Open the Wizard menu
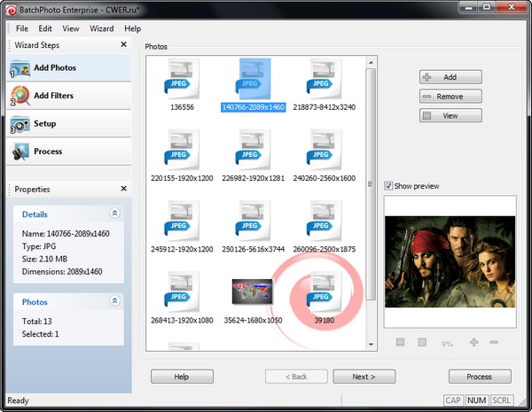532x412 pixels. click(x=101, y=28)
